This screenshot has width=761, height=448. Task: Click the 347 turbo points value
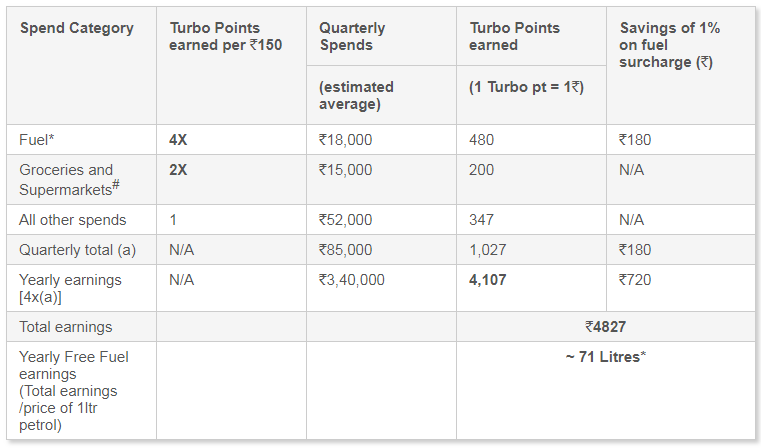pos(481,220)
